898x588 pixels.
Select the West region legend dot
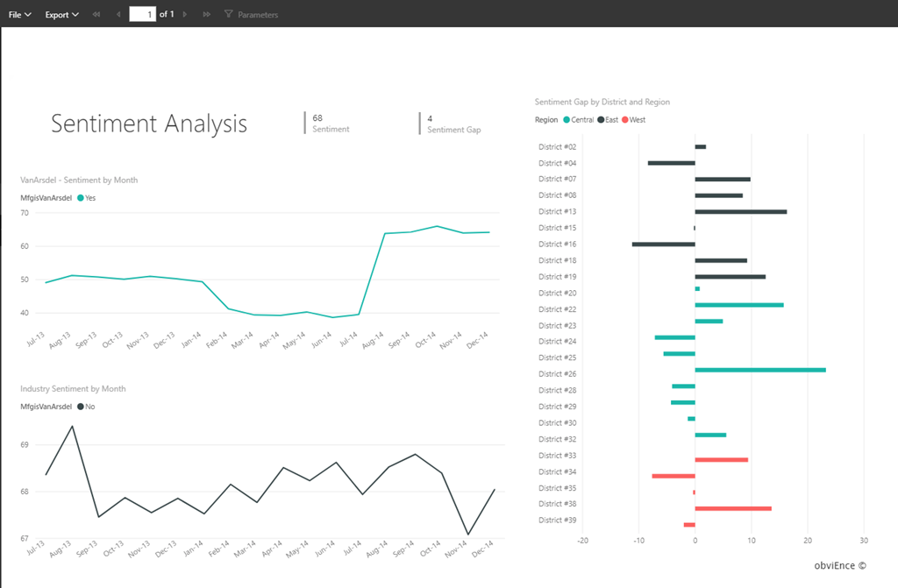pos(625,120)
